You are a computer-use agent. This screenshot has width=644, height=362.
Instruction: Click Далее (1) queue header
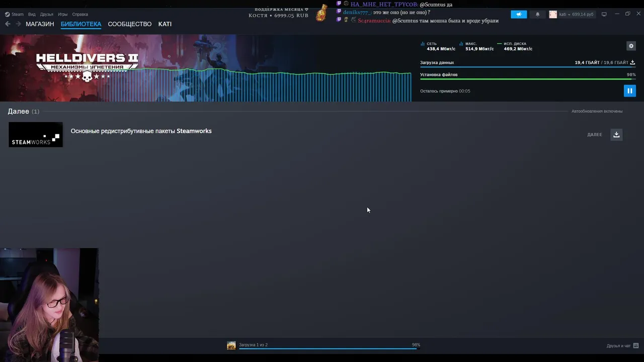click(23, 111)
